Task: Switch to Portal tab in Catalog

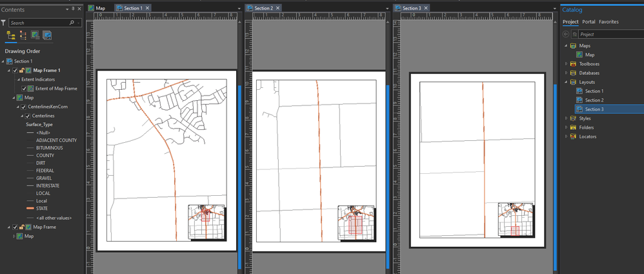Action: click(x=589, y=22)
